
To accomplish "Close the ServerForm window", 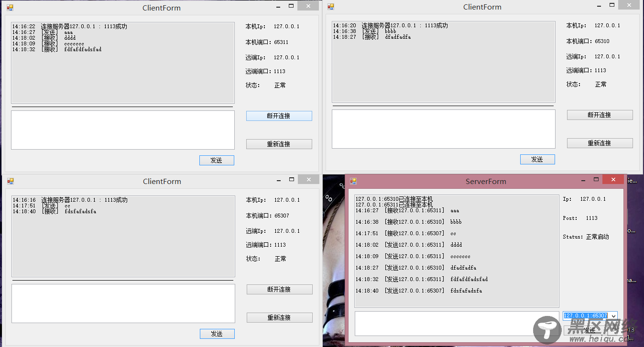I will pos(612,179).
